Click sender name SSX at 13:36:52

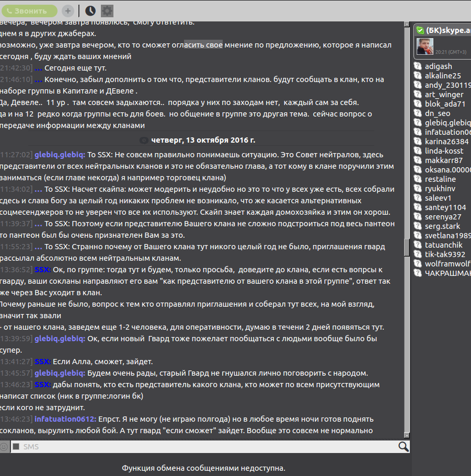click(42, 270)
